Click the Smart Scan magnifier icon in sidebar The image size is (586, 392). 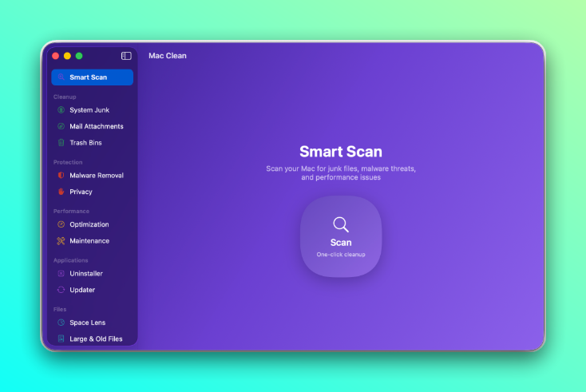click(61, 77)
